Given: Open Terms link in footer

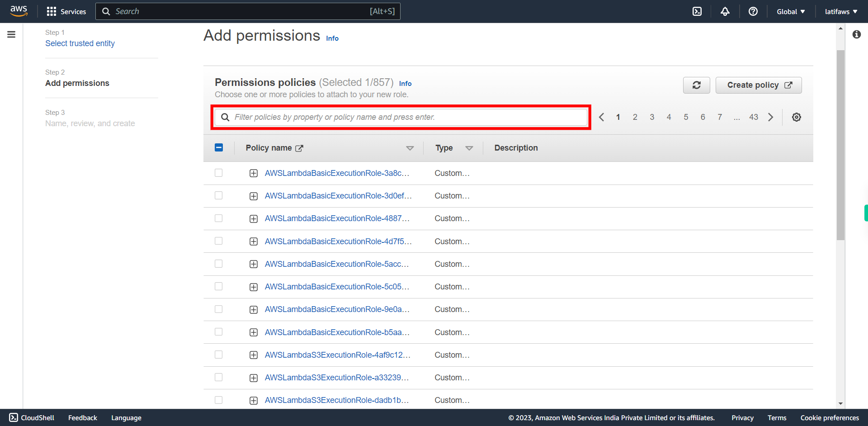Looking at the screenshot, I should (x=777, y=418).
